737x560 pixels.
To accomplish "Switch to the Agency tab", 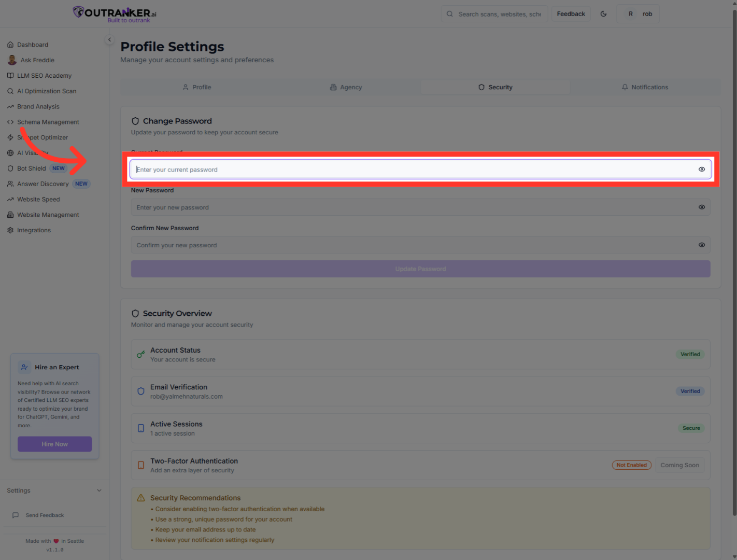I will [346, 87].
